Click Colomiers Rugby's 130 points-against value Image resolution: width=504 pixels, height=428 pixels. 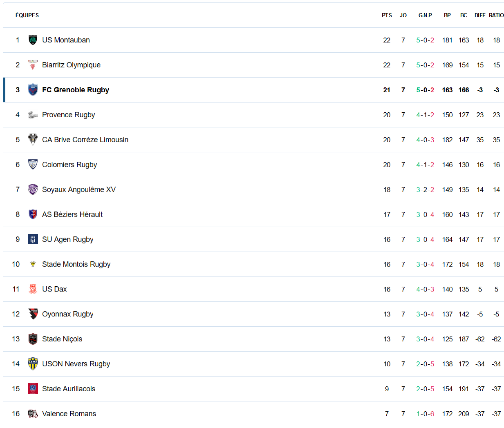click(x=464, y=165)
